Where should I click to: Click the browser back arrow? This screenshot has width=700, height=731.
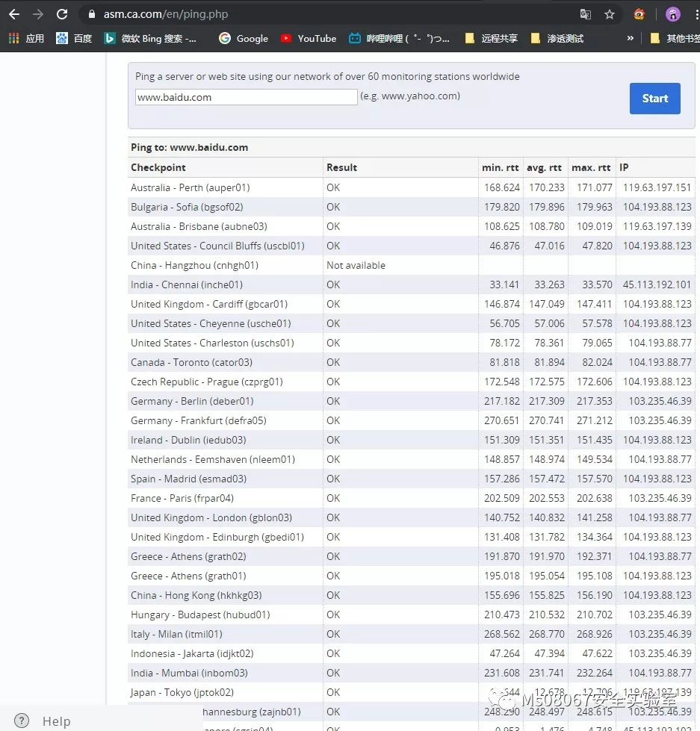pyautogui.click(x=14, y=14)
